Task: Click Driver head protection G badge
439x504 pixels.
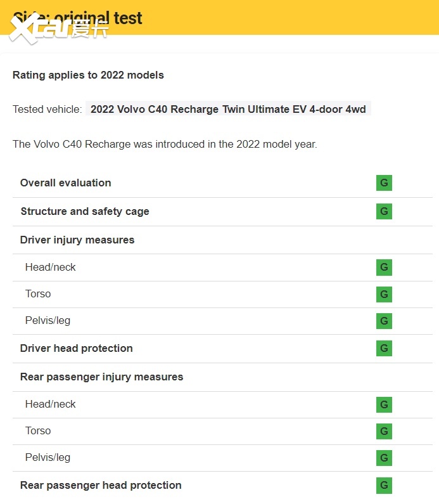Action: tap(384, 348)
